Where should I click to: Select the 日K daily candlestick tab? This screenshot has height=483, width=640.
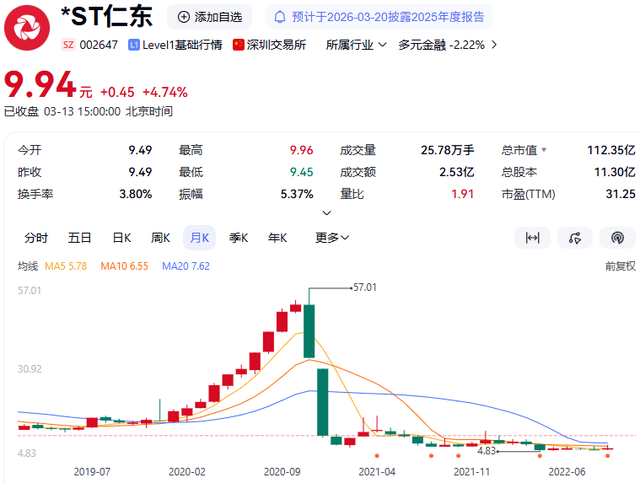(x=121, y=238)
